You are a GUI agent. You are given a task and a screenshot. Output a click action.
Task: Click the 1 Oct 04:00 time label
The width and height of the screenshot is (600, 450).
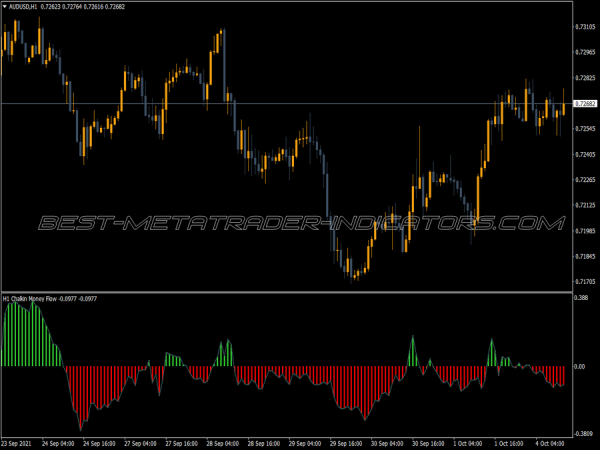tap(469, 444)
